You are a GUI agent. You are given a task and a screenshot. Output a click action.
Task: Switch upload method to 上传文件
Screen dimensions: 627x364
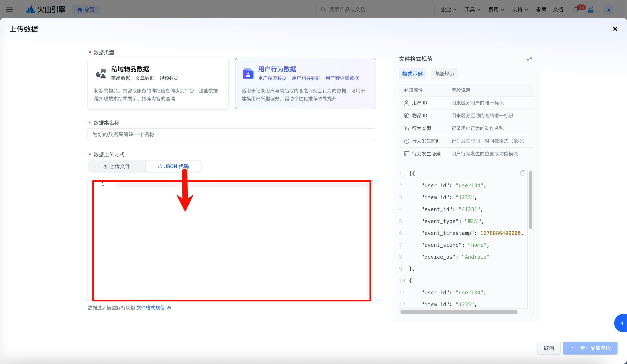tap(117, 166)
